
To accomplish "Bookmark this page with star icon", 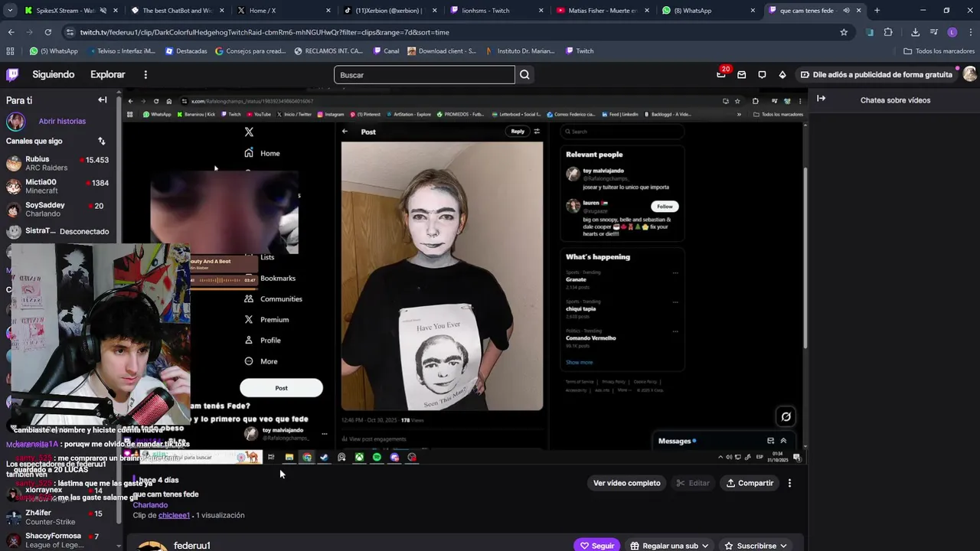I will 844,32.
